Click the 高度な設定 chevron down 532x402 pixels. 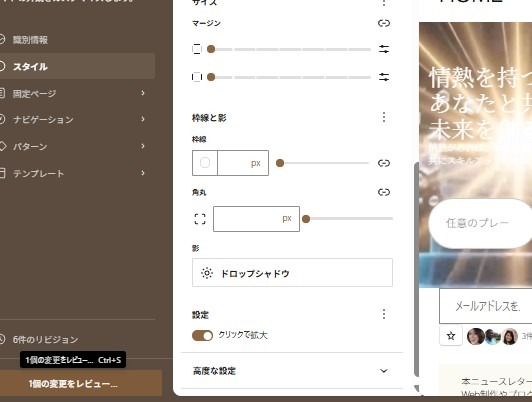384,371
